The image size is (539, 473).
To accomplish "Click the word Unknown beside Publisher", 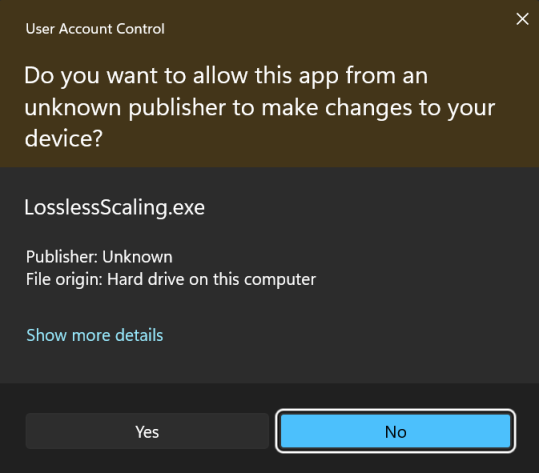I will (x=137, y=257).
